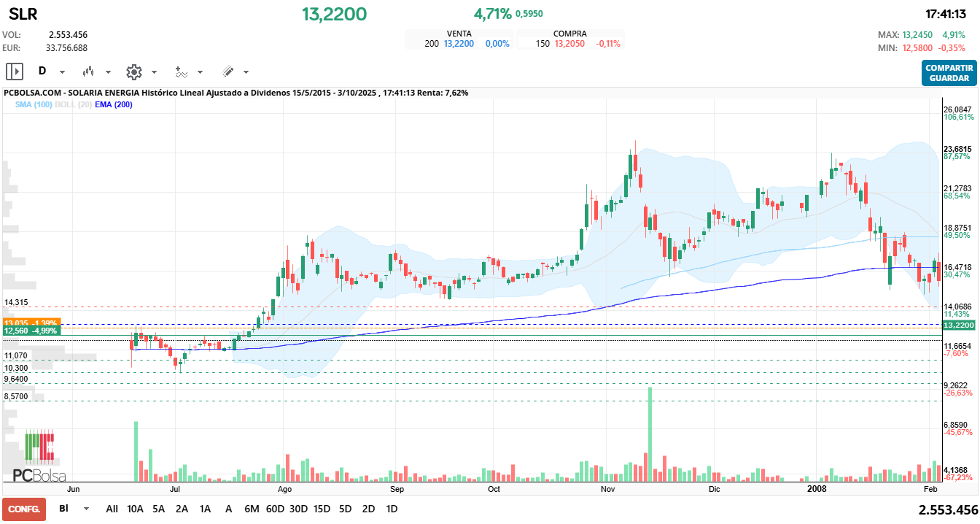Select the All time range

click(x=112, y=509)
